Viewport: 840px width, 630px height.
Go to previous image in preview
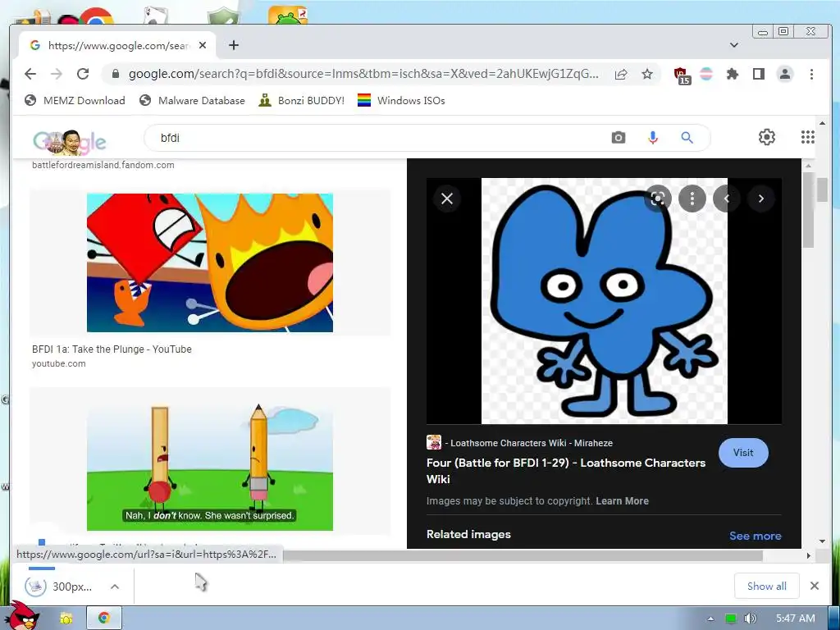pos(727,199)
